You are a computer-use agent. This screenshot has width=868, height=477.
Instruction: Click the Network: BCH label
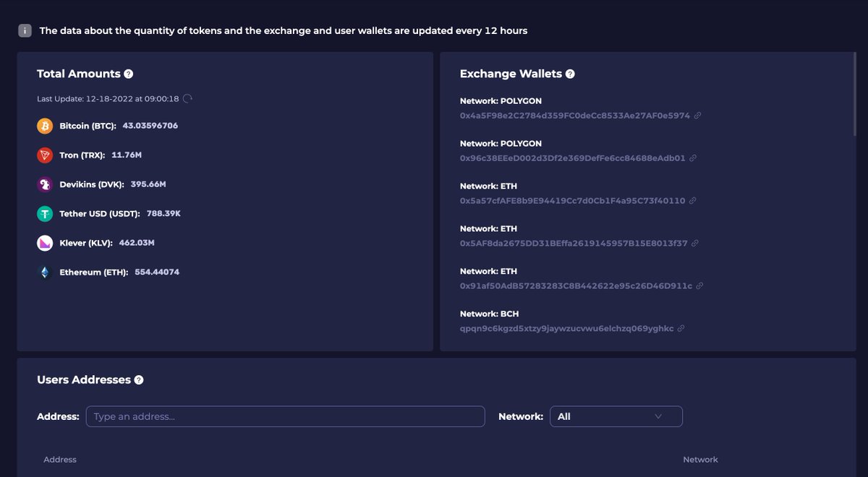coord(490,314)
